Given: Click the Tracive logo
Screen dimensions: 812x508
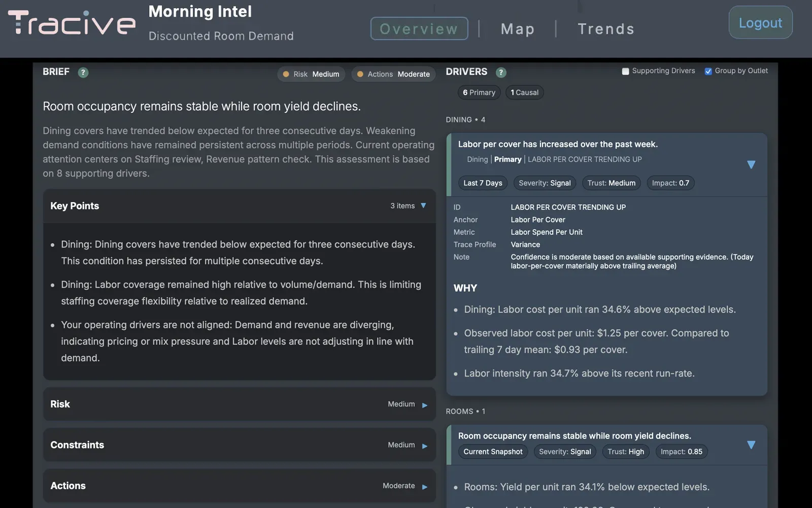Looking at the screenshot, I should [71, 22].
